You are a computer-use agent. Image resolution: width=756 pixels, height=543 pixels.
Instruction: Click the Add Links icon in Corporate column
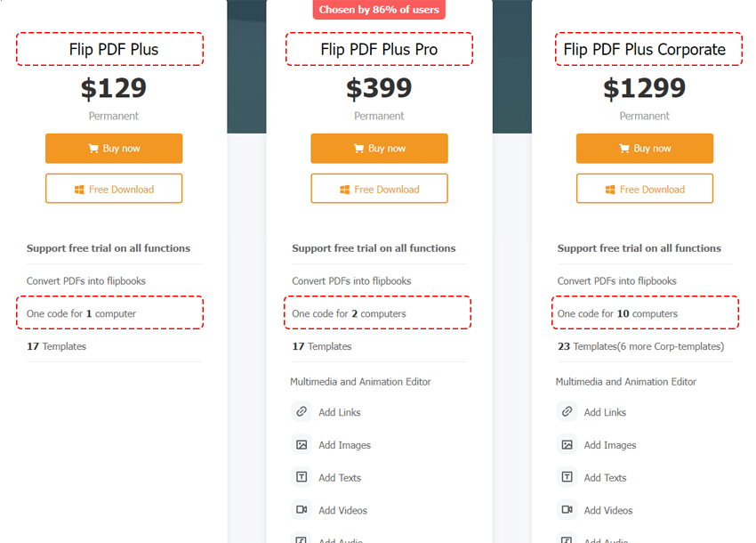[567, 412]
